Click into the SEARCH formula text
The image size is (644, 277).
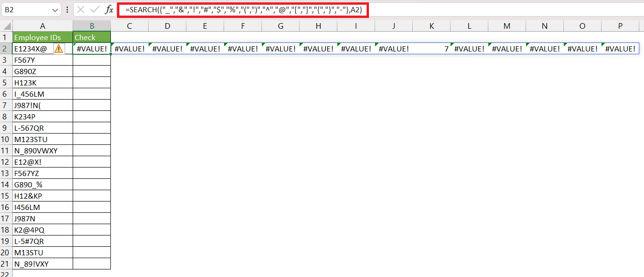(x=243, y=9)
